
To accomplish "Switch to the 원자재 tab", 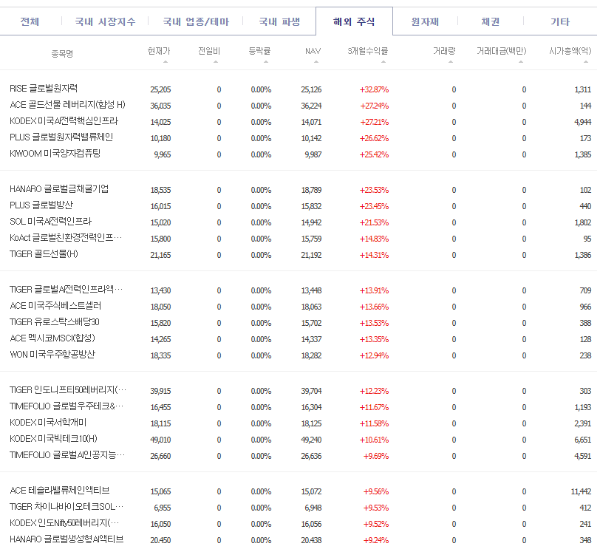I will pyautogui.click(x=425, y=22).
